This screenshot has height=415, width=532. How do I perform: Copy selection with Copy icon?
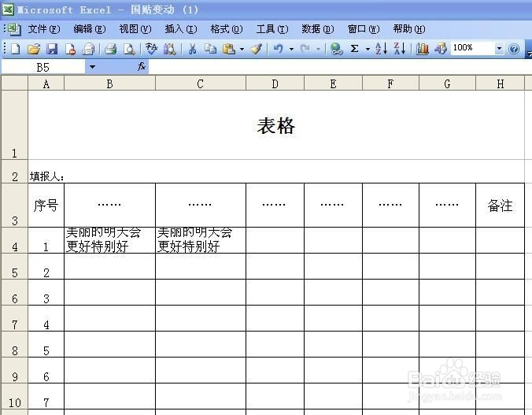pos(210,49)
